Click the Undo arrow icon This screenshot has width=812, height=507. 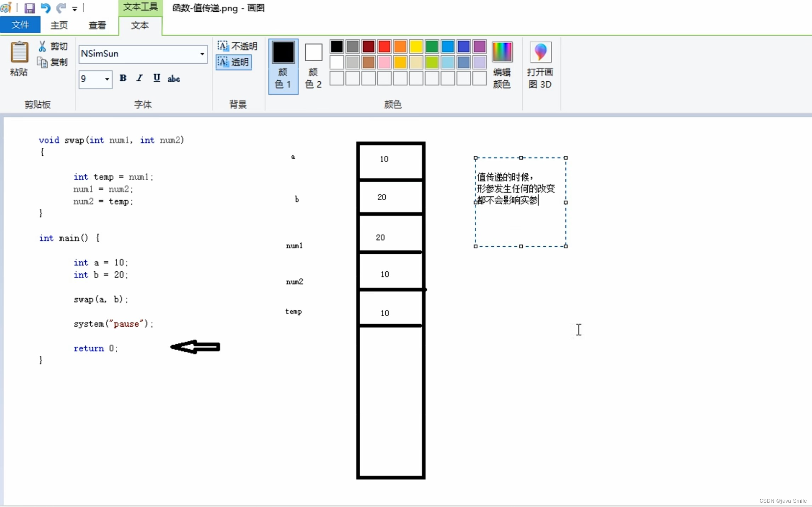pyautogui.click(x=45, y=8)
